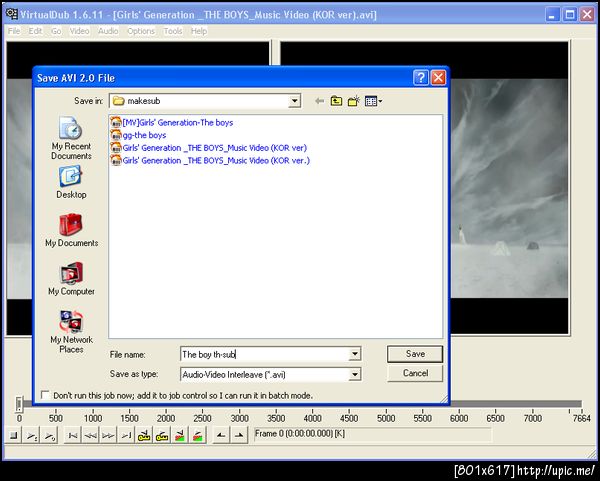Set the Mark Out selection end
Viewport: 600px width, 481px height.
[x=239, y=435]
